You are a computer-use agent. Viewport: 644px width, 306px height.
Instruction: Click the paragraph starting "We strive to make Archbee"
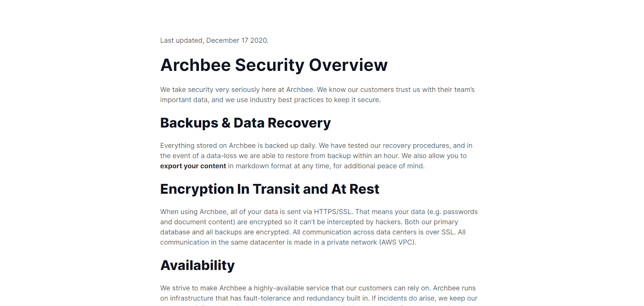point(318,293)
